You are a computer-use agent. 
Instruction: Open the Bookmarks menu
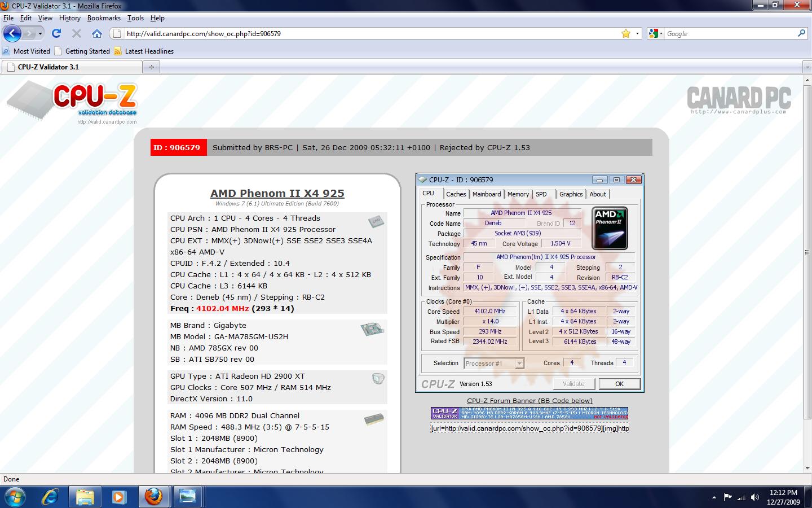[x=104, y=18]
